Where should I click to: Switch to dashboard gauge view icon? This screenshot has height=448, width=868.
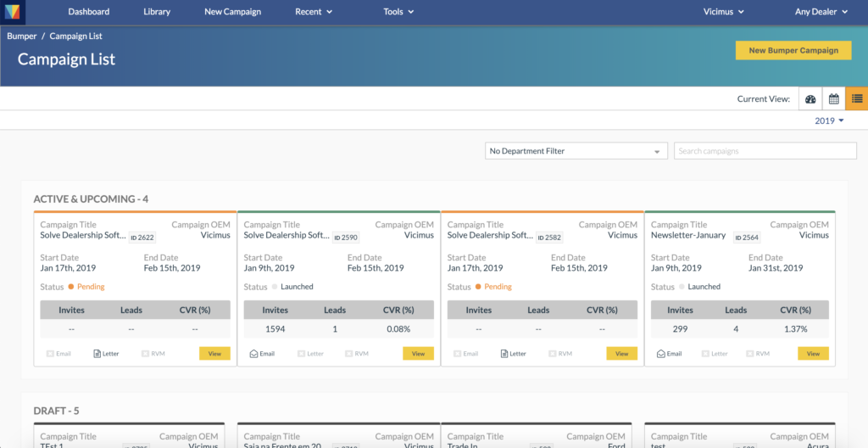[x=810, y=99]
